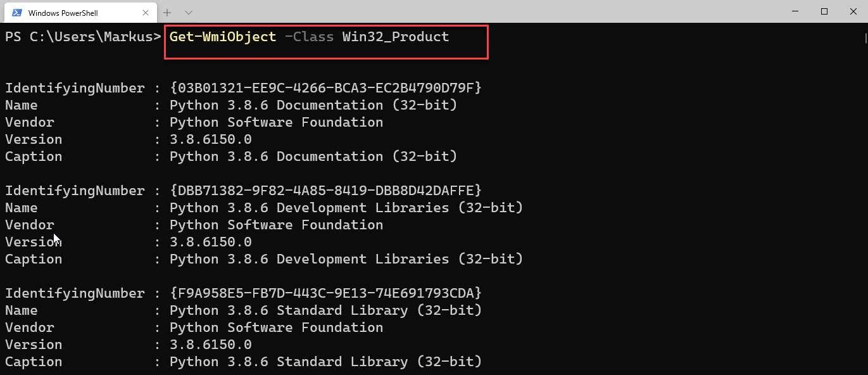Click the version number 3.8.6150.0
The height and width of the screenshot is (375, 868).
point(210,139)
